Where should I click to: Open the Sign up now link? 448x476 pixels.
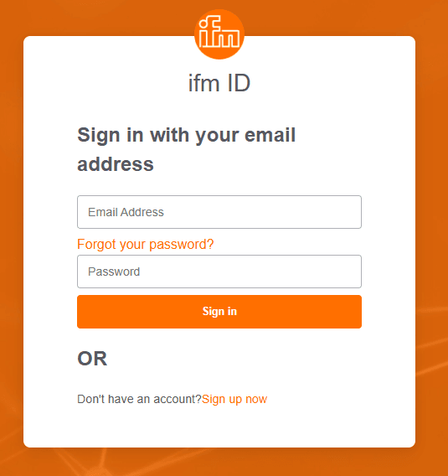[x=234, y=399]
